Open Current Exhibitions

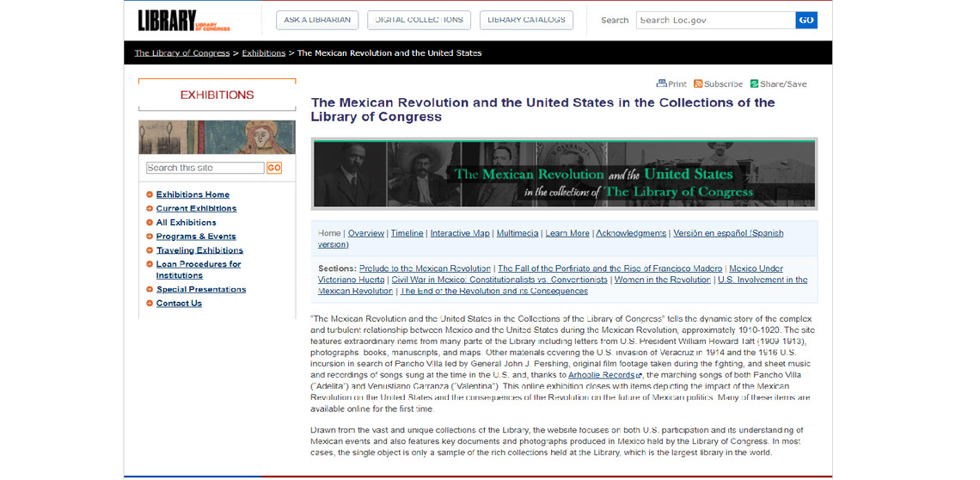point(196,208)
